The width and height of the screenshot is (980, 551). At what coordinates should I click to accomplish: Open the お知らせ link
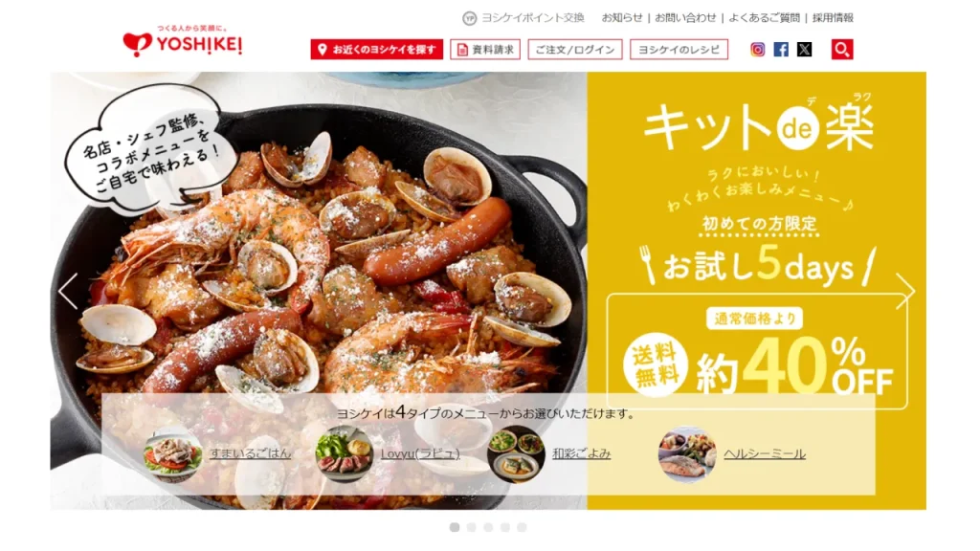tap(622, 18)
